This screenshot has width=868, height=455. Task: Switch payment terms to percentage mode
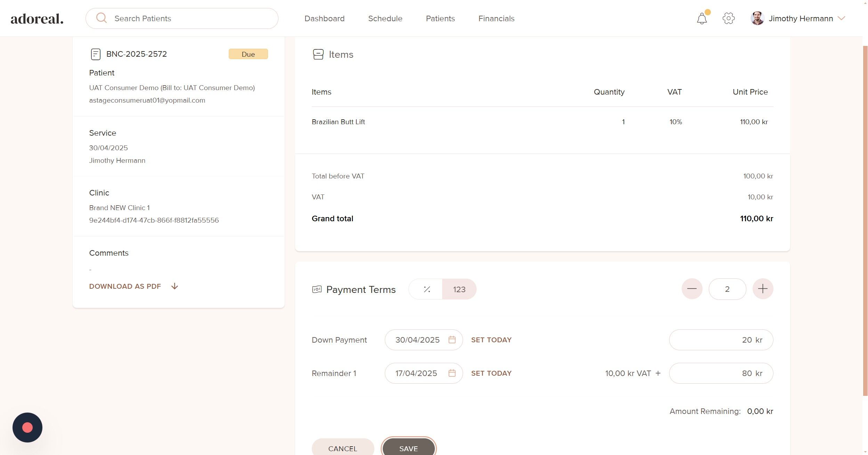[427, 289]
